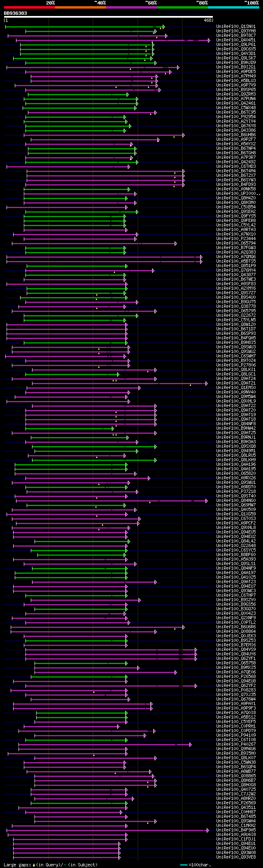The height and width of the screenshot is (868, 263).
Task: Click the Large gaps legend text
Action: 51,865
